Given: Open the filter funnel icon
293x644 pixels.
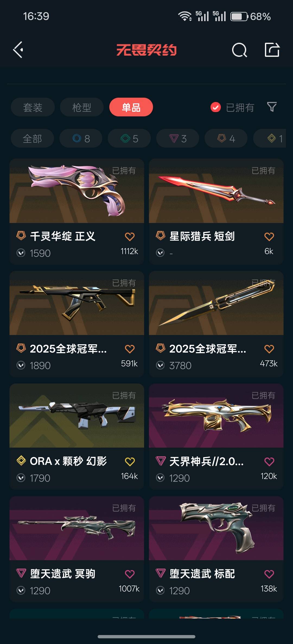Looking at the screenshot, I should pyautogui.click(x=272, y=107).
